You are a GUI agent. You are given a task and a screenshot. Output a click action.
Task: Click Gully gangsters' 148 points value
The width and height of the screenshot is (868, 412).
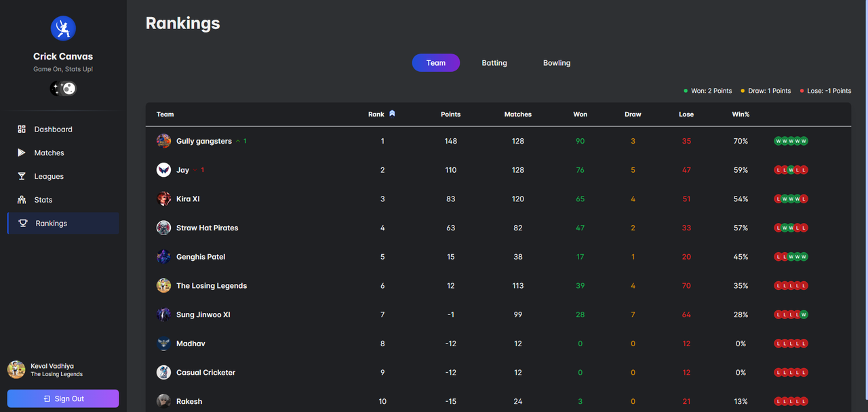451,142
